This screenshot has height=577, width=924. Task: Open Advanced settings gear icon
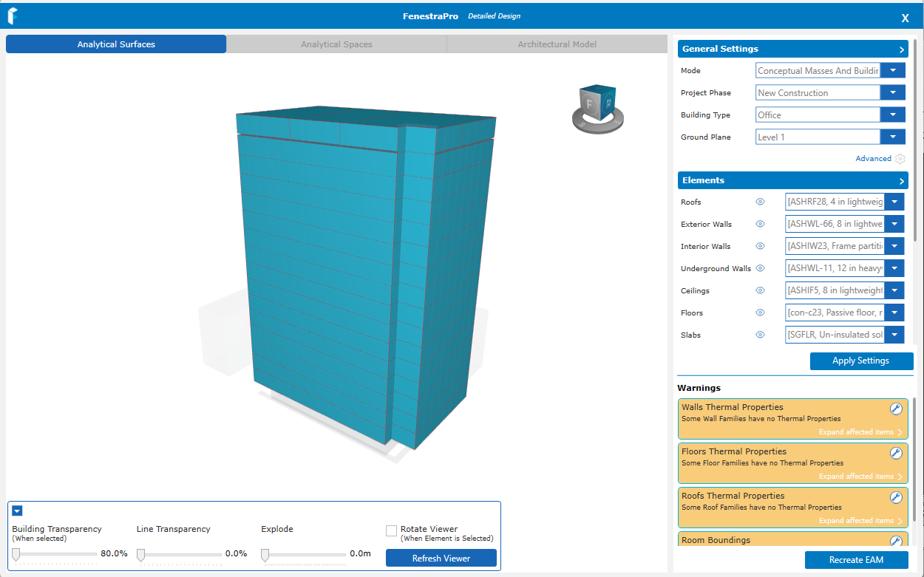click(x=900, y=159)
